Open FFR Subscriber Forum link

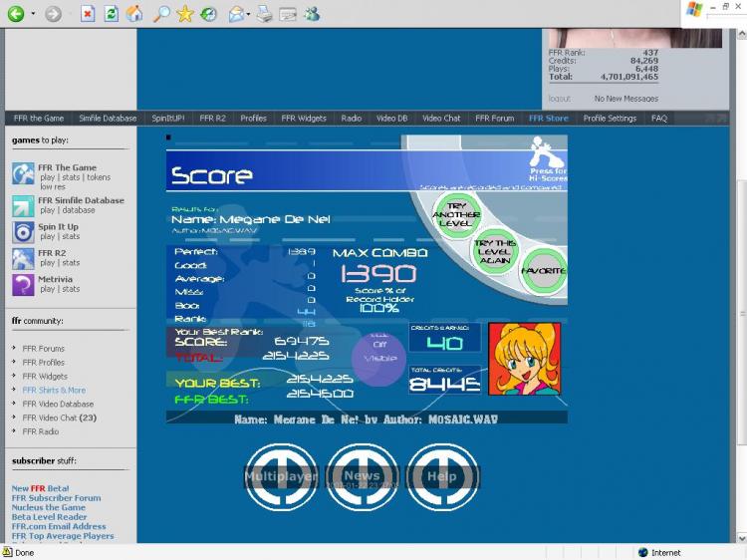(56, 498)
